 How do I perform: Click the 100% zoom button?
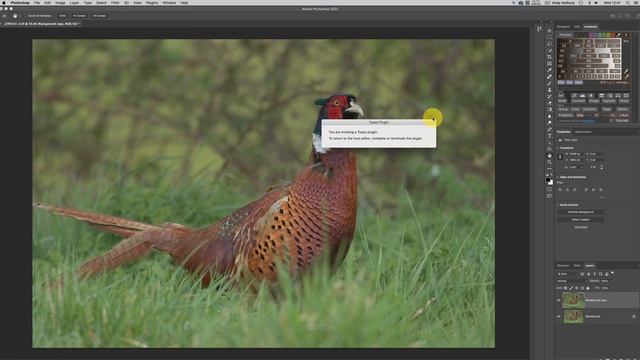[x=62, y=16]
